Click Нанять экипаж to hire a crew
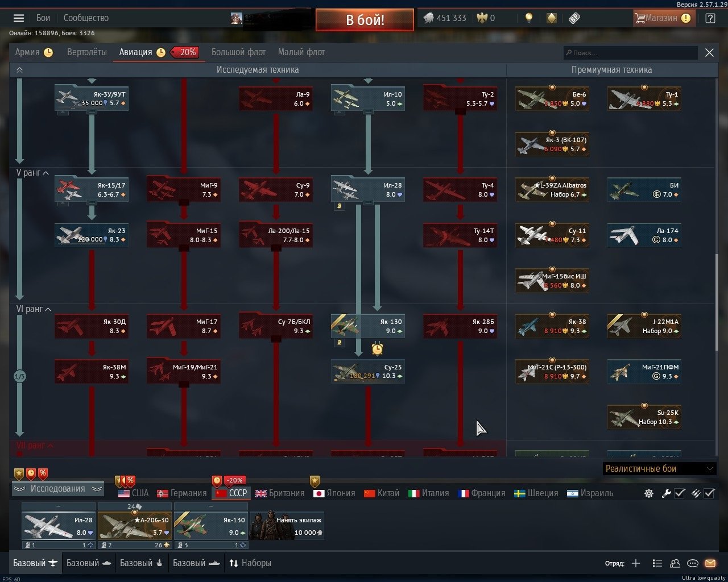 pos(287,525)
